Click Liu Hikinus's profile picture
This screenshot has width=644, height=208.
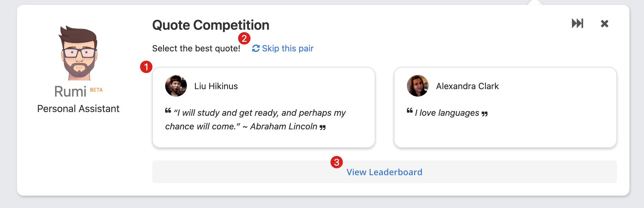(176, 86)
